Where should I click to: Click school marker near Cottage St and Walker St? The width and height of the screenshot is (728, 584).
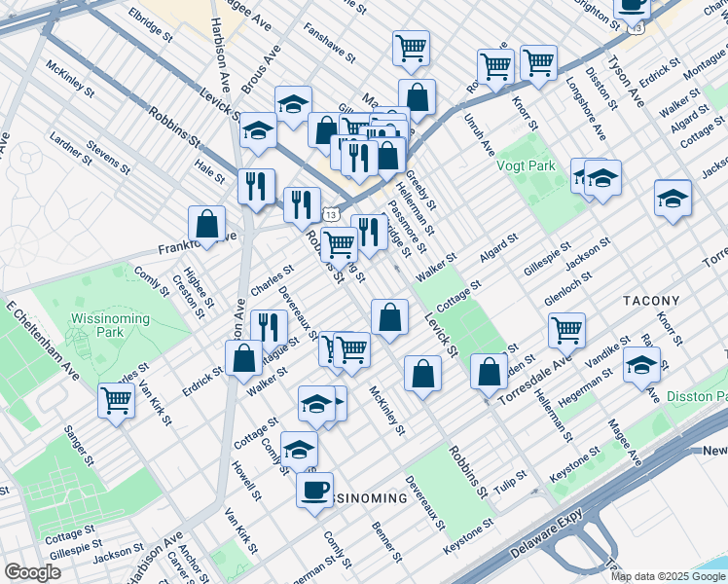(x=316, y=404)
